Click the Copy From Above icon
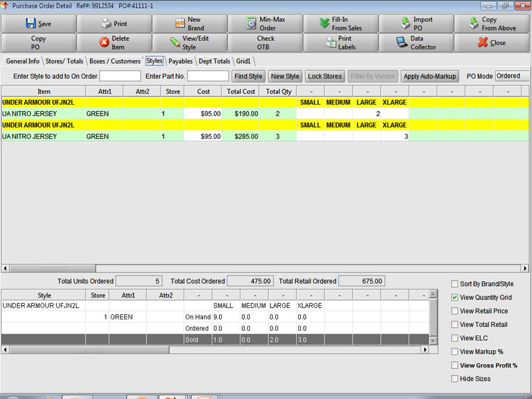Screen dimensions: 532x399 coord(474,23)
